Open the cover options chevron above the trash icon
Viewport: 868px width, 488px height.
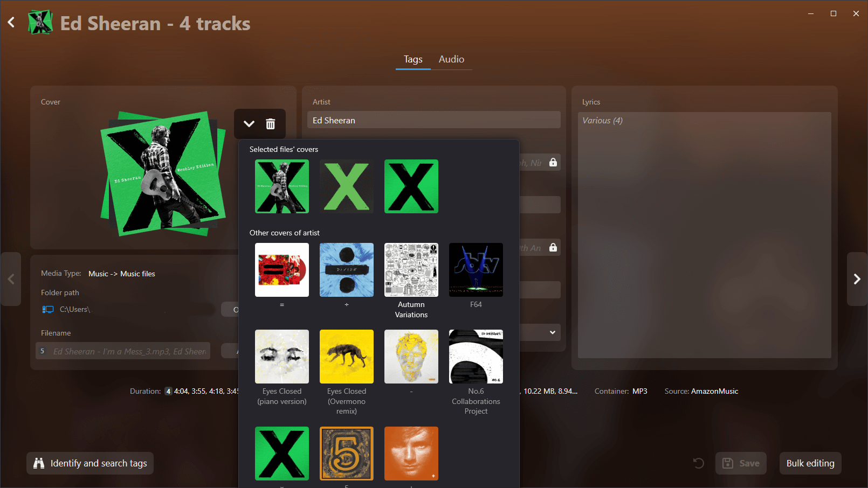[x=249, y=123]
